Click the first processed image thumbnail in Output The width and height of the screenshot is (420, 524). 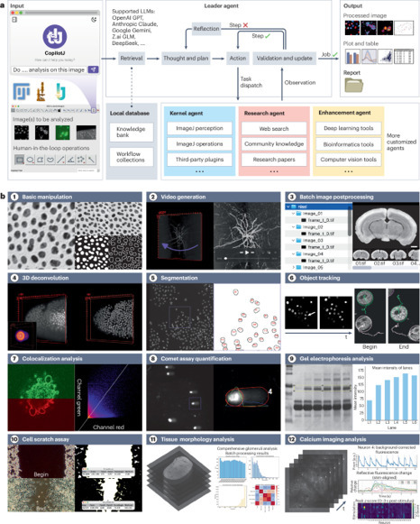coord(352,28)
